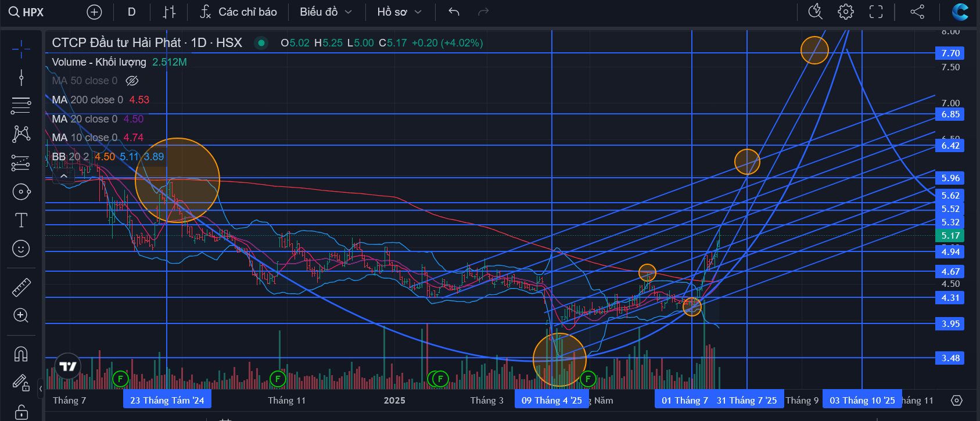
Task: Click the 7.70 price label
Action: point(950,53)
